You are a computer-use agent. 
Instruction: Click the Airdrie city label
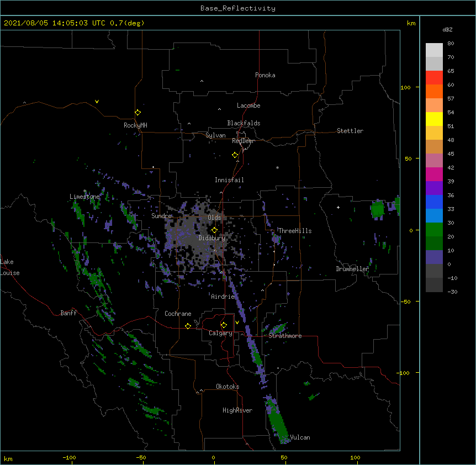tap(223, 297)
